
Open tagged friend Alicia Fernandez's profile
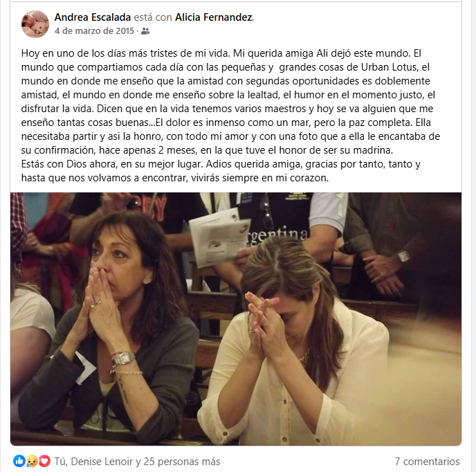click(x=214, y=17)
